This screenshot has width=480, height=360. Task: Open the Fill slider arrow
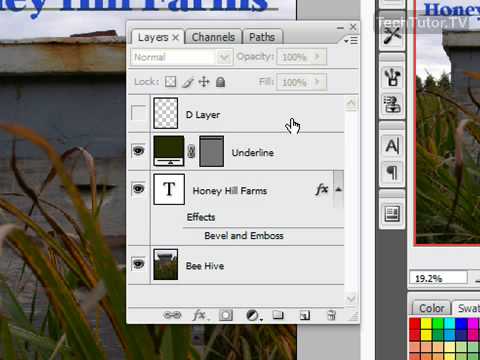pos(317,82)
